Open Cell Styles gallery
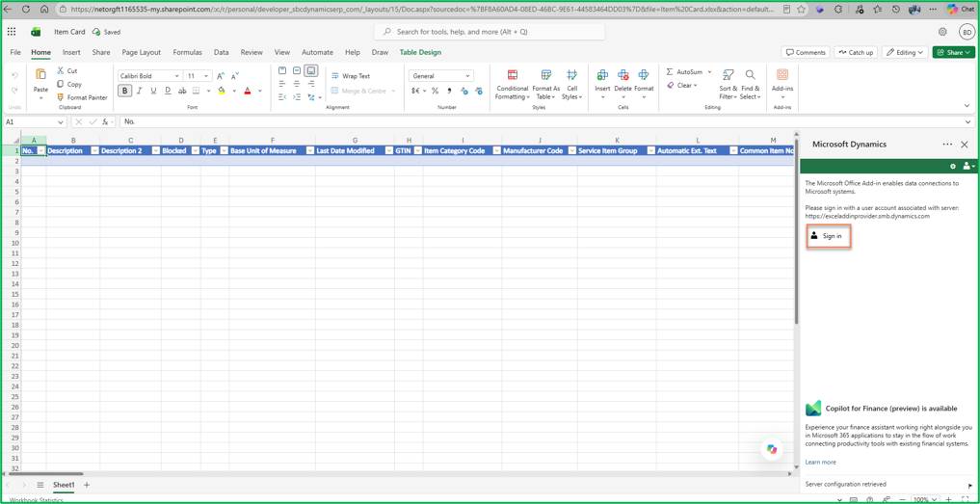This screenshot has height=504, width=980. 571,85
